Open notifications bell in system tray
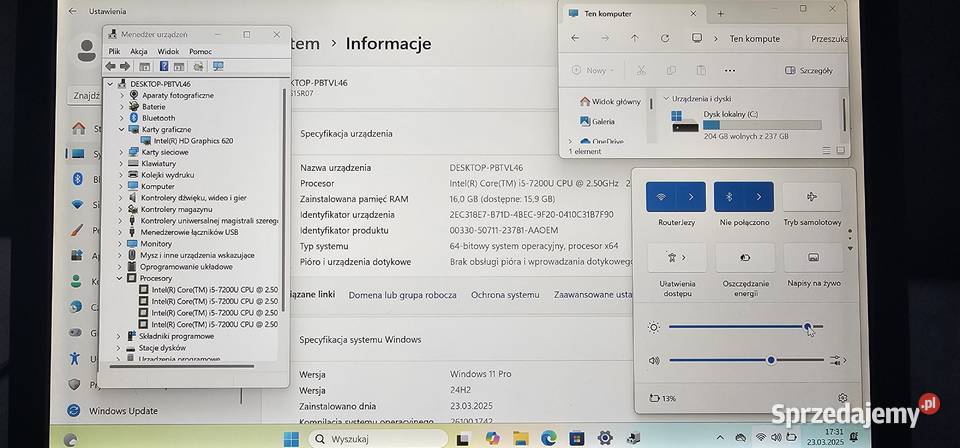 [x=853, y=437]
